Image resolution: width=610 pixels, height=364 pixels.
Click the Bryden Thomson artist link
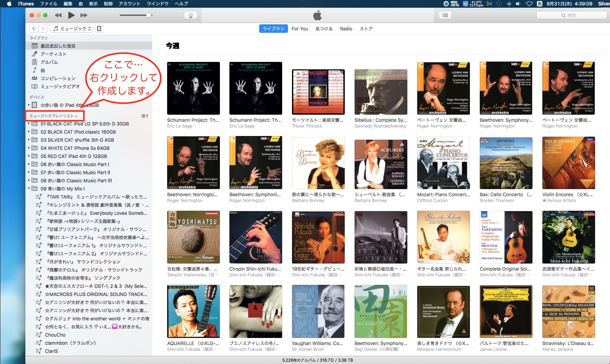coord(497,201)
